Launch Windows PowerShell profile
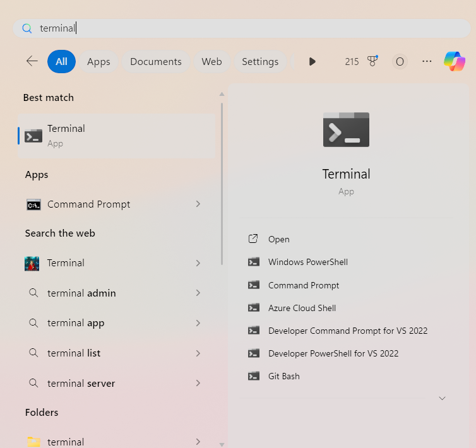476x448 pixels. [x=346, y=262]
